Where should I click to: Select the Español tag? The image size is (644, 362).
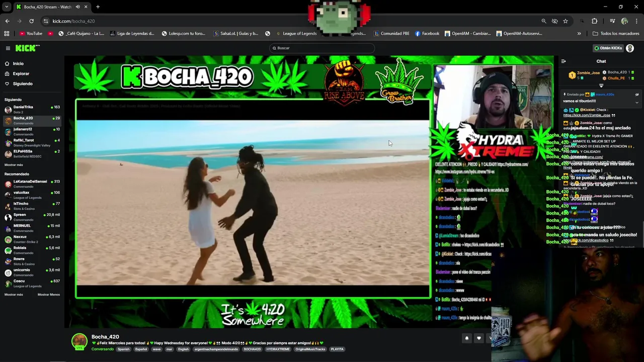click(x=141, y=349)
